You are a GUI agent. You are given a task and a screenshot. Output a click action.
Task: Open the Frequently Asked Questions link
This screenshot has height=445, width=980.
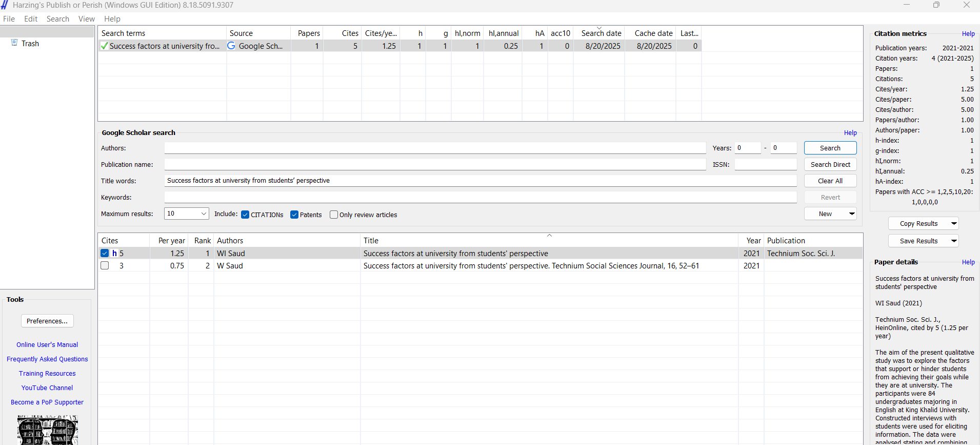coord(47,359)
